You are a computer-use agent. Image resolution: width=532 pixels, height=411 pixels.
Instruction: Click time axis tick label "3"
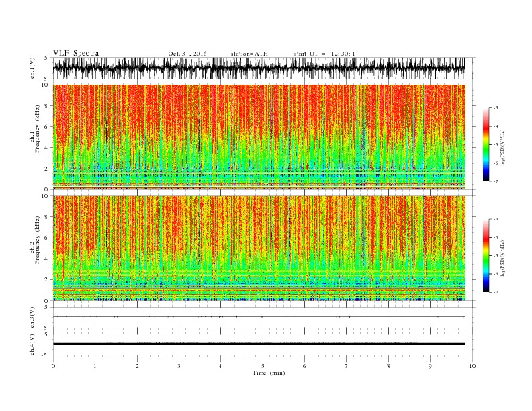179,366
